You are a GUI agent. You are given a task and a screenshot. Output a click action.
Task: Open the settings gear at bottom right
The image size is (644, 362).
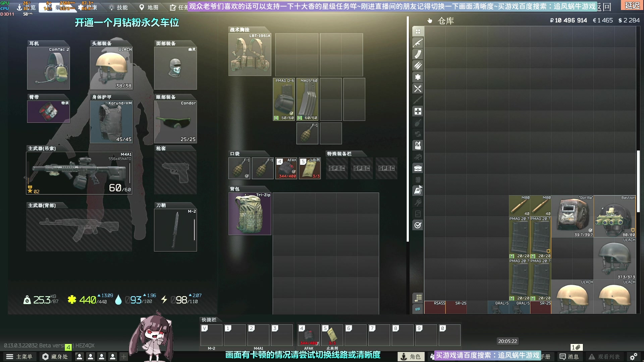(633, 357)
